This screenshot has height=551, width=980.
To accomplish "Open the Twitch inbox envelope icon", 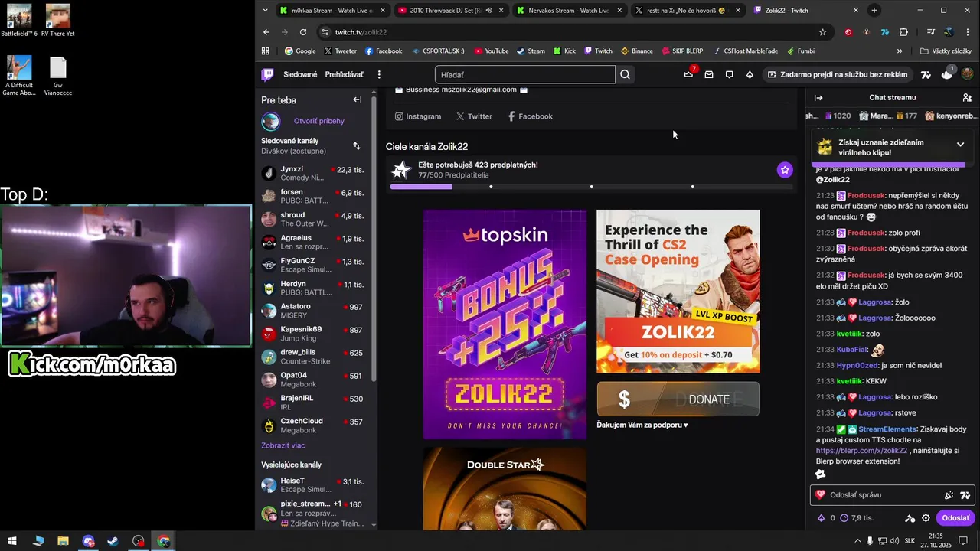I will tap(709, 74).
